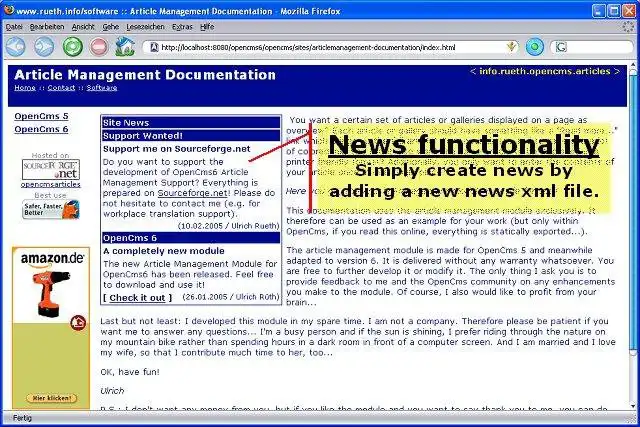Stop loading with the red stop button

(x=99, y=47)
